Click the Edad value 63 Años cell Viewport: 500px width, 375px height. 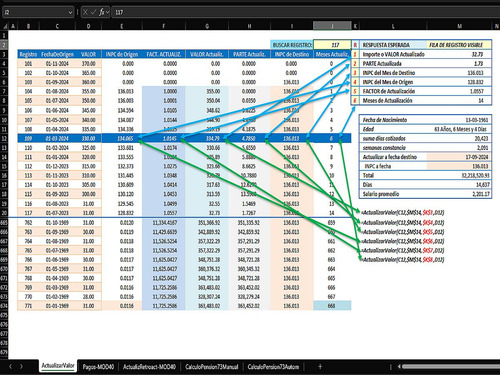coord(460,129)
